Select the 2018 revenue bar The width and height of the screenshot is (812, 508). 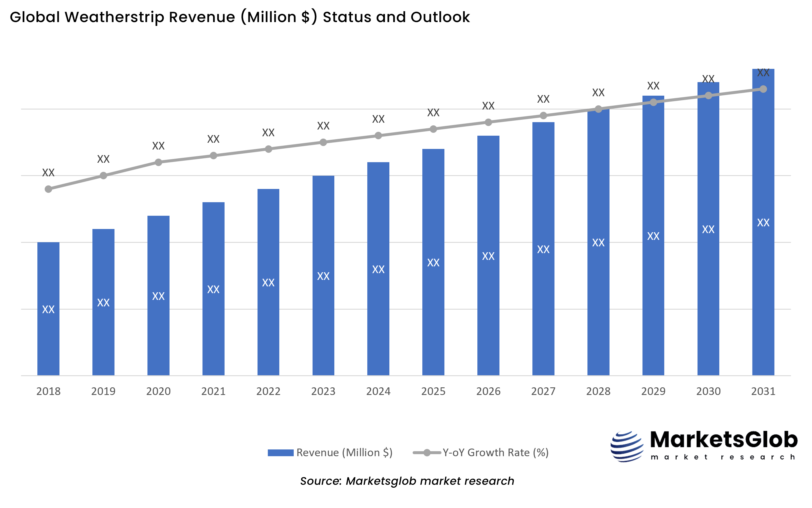(48, 309)
